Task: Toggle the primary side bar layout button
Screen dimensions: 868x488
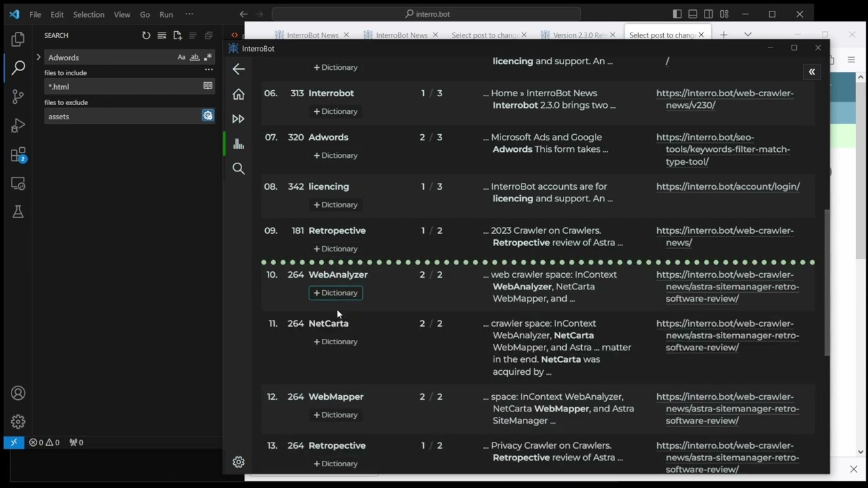Action: (x=677, y=14)
